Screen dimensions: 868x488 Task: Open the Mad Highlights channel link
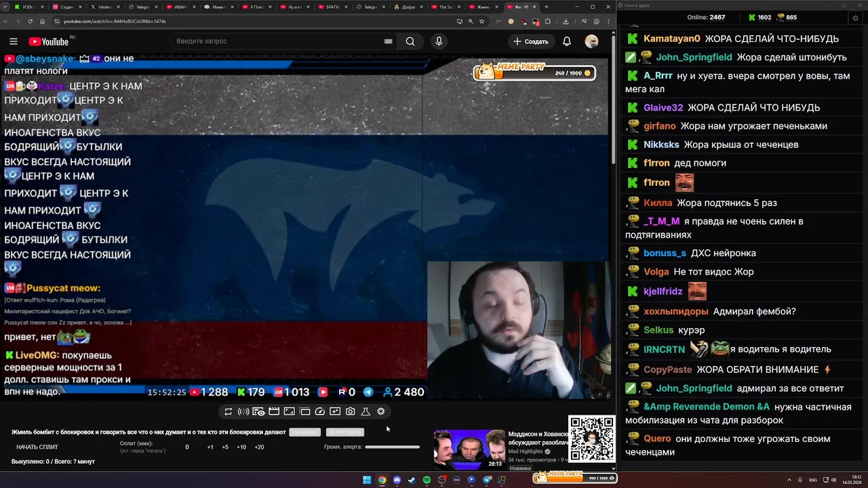pyautogui.click(x=526, y=451)
